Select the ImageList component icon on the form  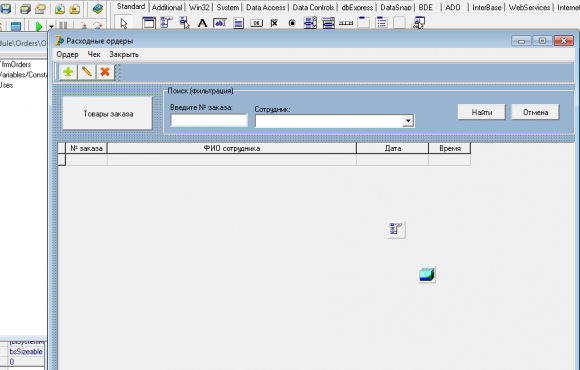427,275
